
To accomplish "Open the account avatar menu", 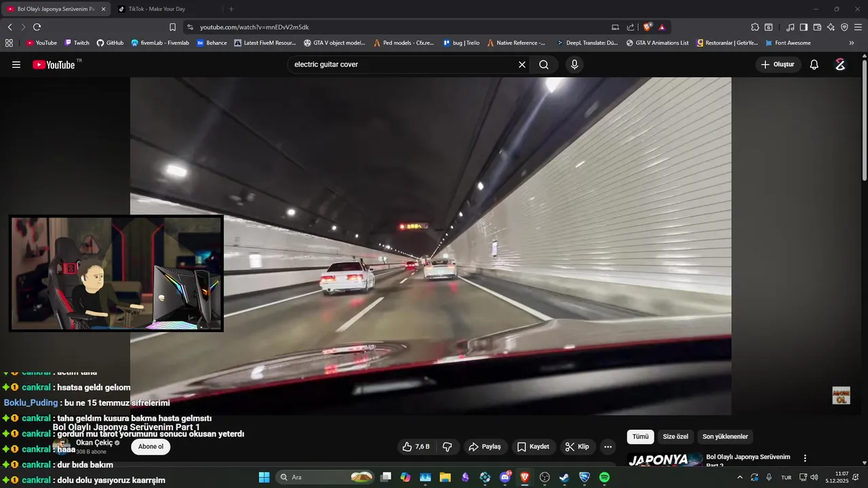I will [840, 64].
